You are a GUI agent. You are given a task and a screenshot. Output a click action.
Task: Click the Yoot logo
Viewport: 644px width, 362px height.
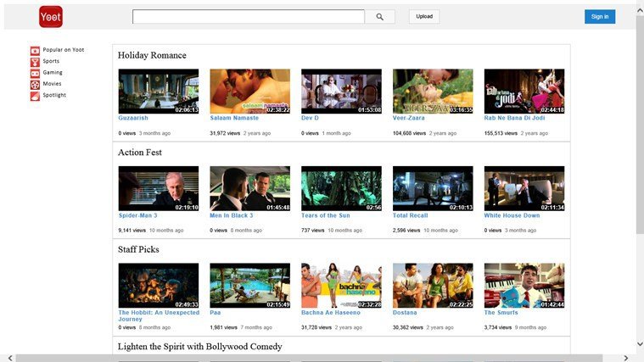click(51, 17)
